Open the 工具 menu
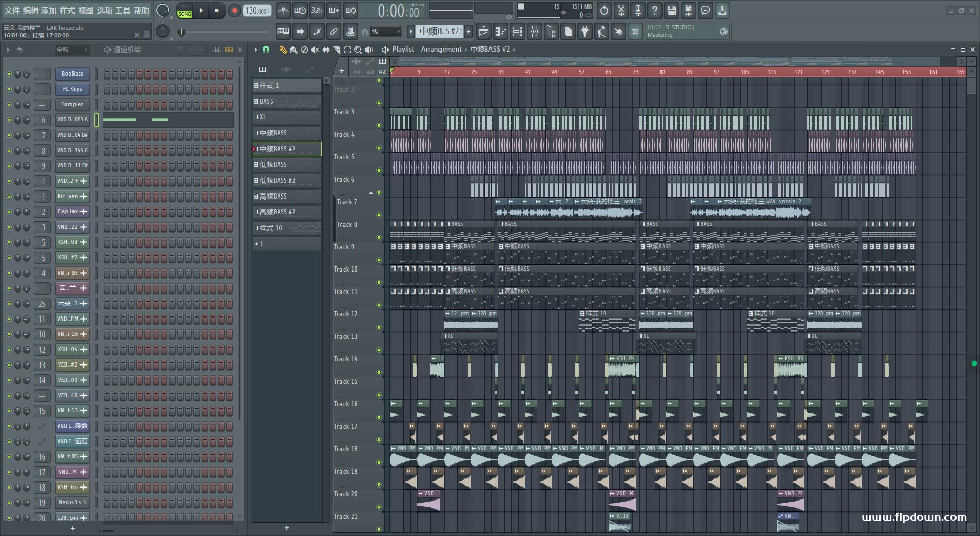Screen dimensions: 980x536 pos(123,11)
